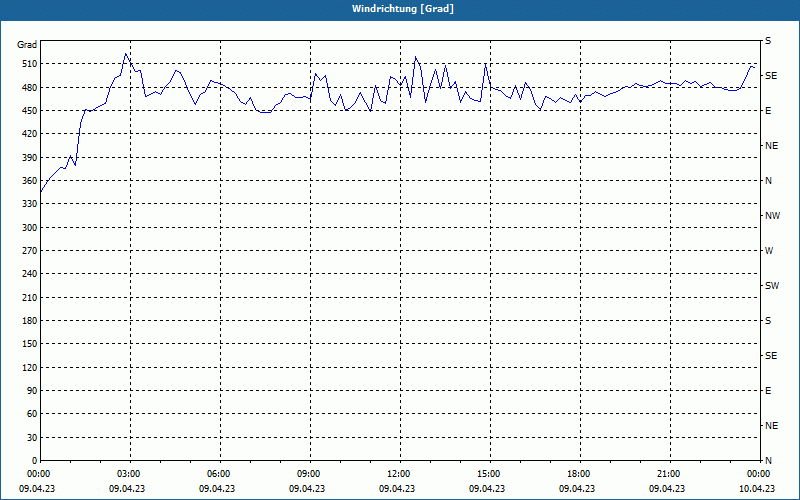
Task: Pick the 12:00 time axis label
Action: coord(400,474)
